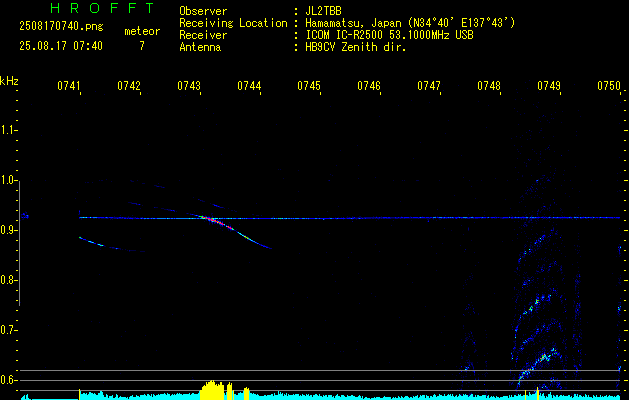Click the Observer label
The image size is (629, 400).
[203, 11]
